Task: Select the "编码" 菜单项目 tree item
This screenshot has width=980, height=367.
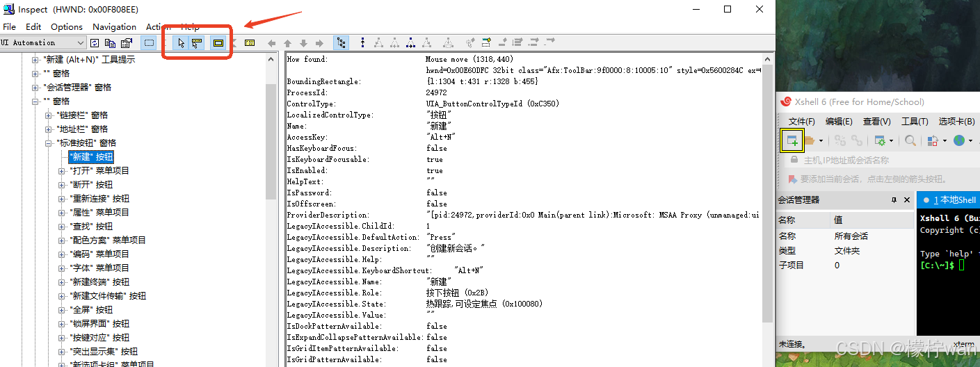Action: [x=99, y=254]
